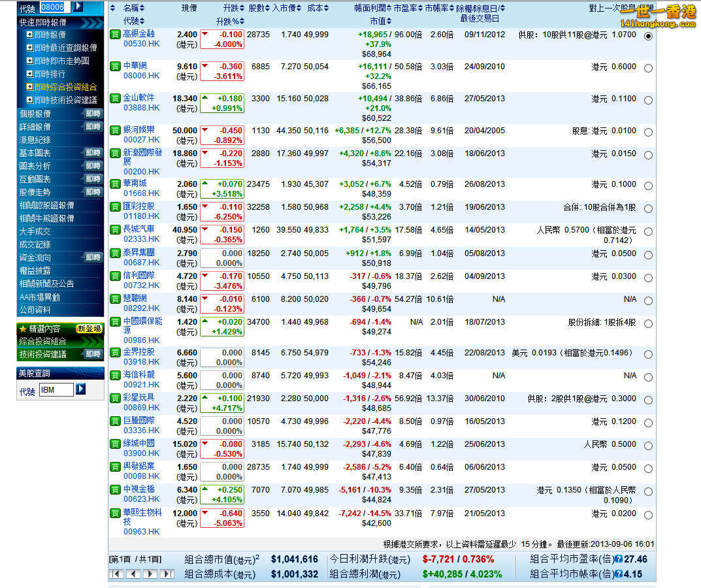Open the 00530.HK stock code link
701x588 pixels.
coord(141,44)
